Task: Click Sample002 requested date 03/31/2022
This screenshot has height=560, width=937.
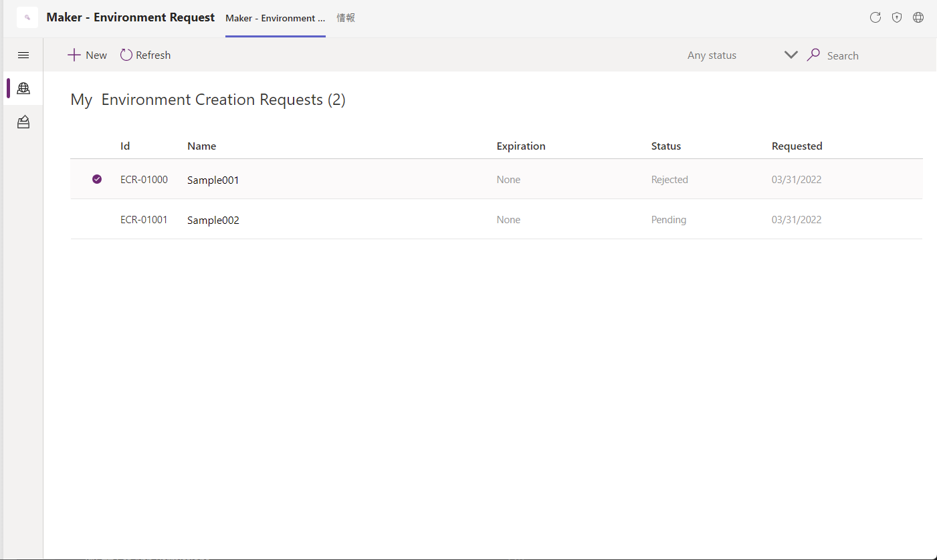Action: (797, 219)
